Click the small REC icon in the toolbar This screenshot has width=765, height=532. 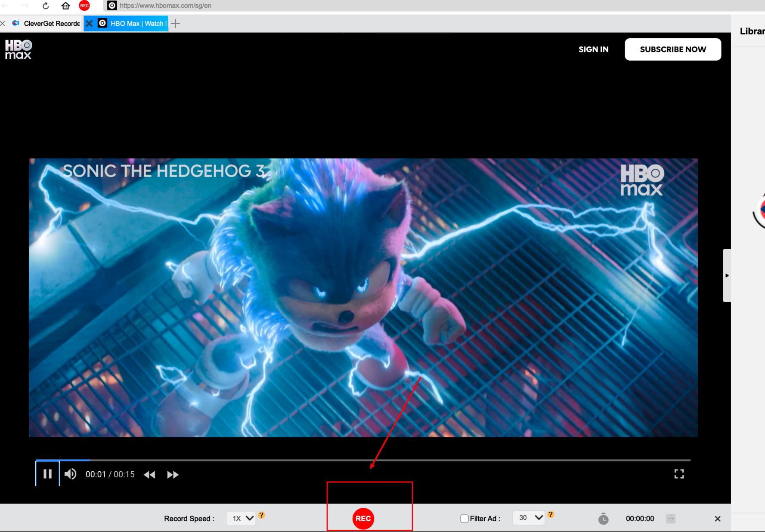pos(84,6)
